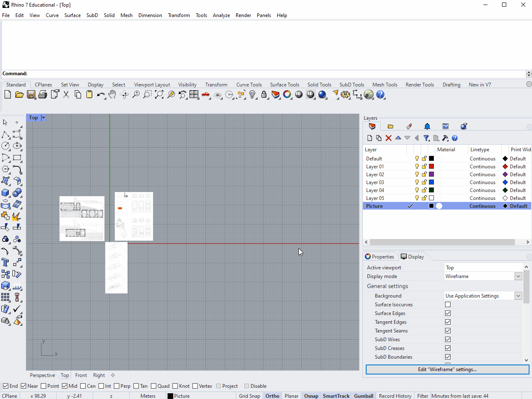The height and width of the screenshot is (399, 532).
Task: Switch to the Properties panel tab
Action: click(x=379, y=257)
